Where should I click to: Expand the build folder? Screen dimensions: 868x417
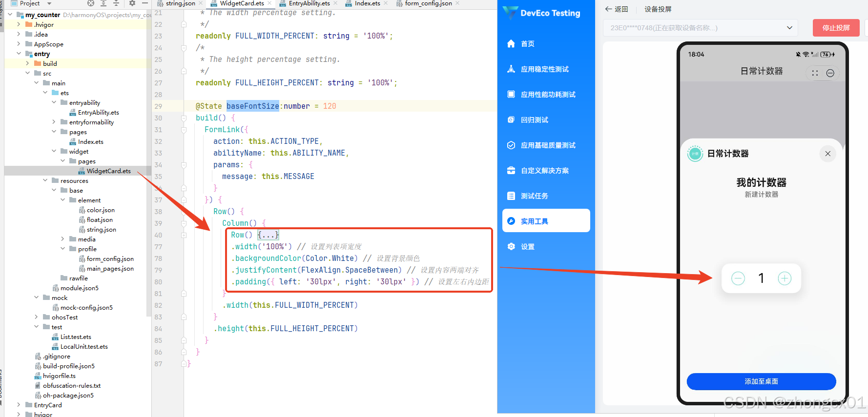click(28, 63)
